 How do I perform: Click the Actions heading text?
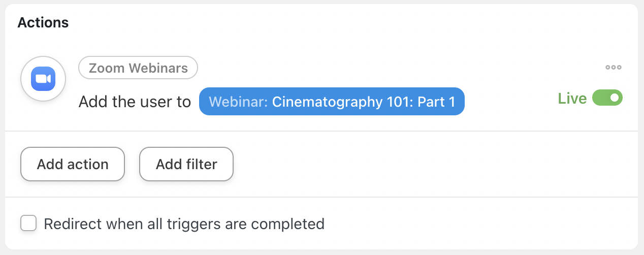tap(43, 23)
